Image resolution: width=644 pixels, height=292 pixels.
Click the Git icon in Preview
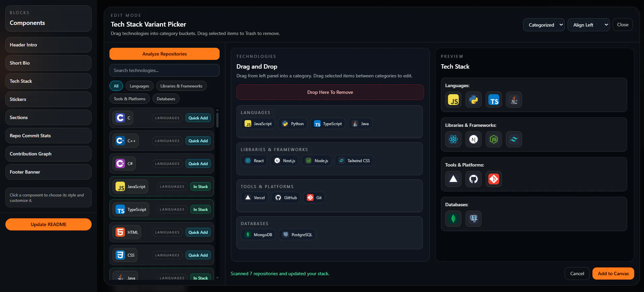click(x=494, y=179)
